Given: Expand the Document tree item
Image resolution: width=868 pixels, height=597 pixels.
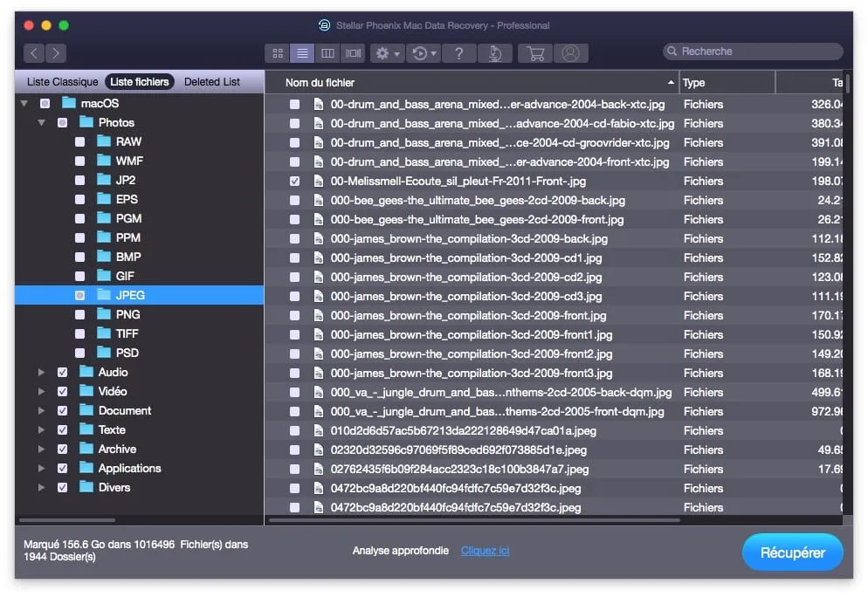Looking at the screenshot, I should (x=41, y=410).
